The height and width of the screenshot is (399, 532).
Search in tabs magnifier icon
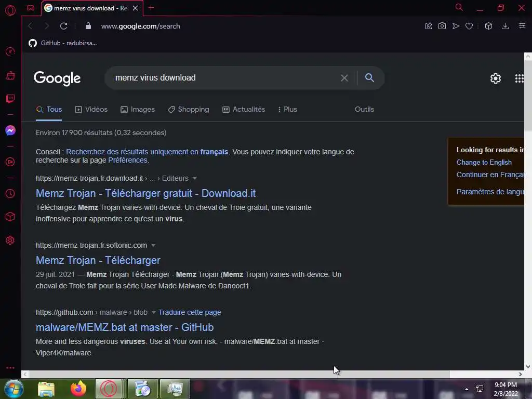[459, 7]
